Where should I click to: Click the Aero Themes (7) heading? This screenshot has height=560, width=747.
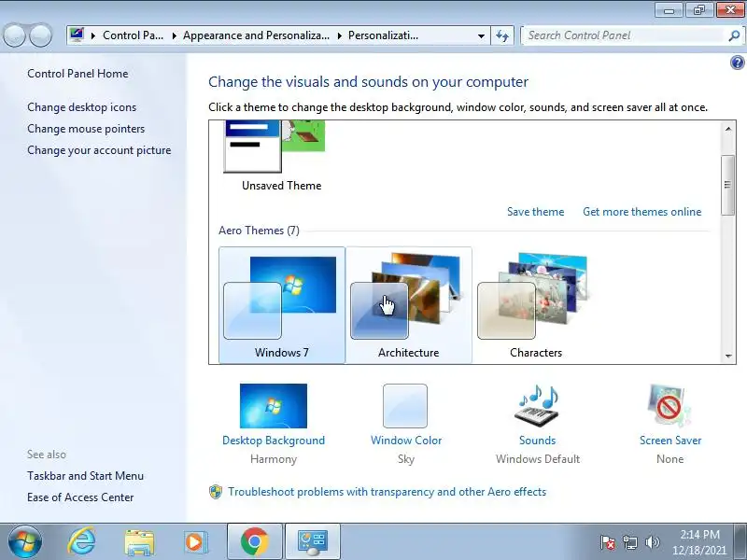(259, 231)
